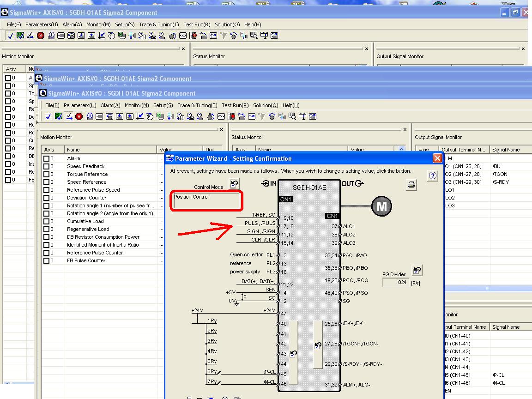Image resolution: width=532 pixels, height=399 pixels.
Task: Open File menu in front window
Action: point(52,105)
